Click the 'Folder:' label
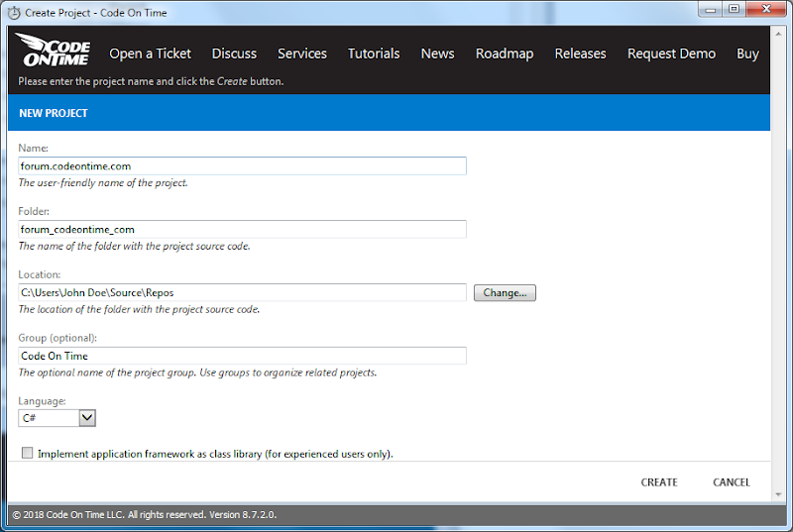Viewport: 793px width, 532px height. pyautogui.click(x=34, y=211)
